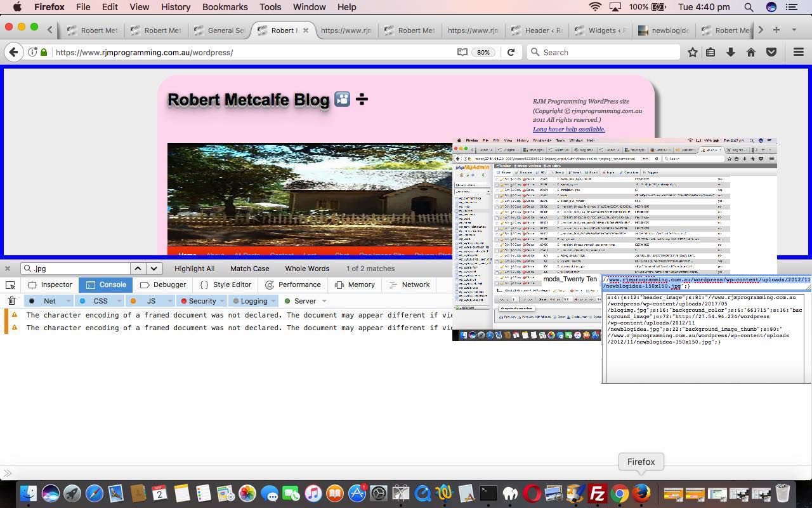Switch to the Style Editor tab
The image size is (812, 508).
(225, 285)
